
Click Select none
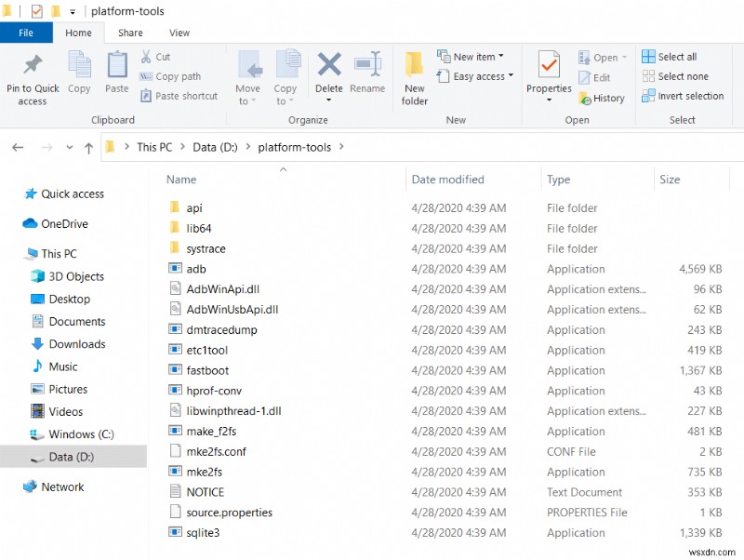(675, 76)
